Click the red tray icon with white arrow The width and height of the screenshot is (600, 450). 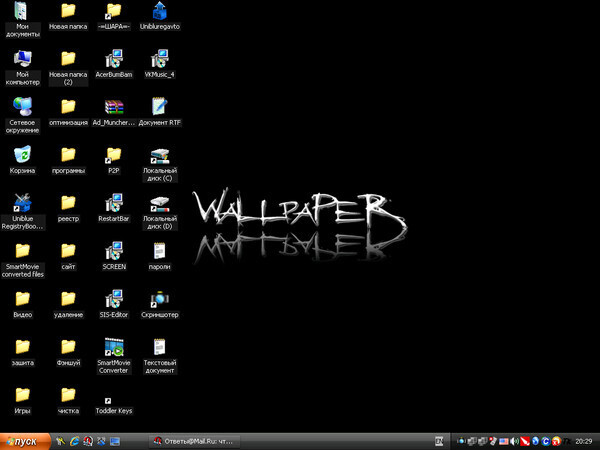(x=525, y=441)
